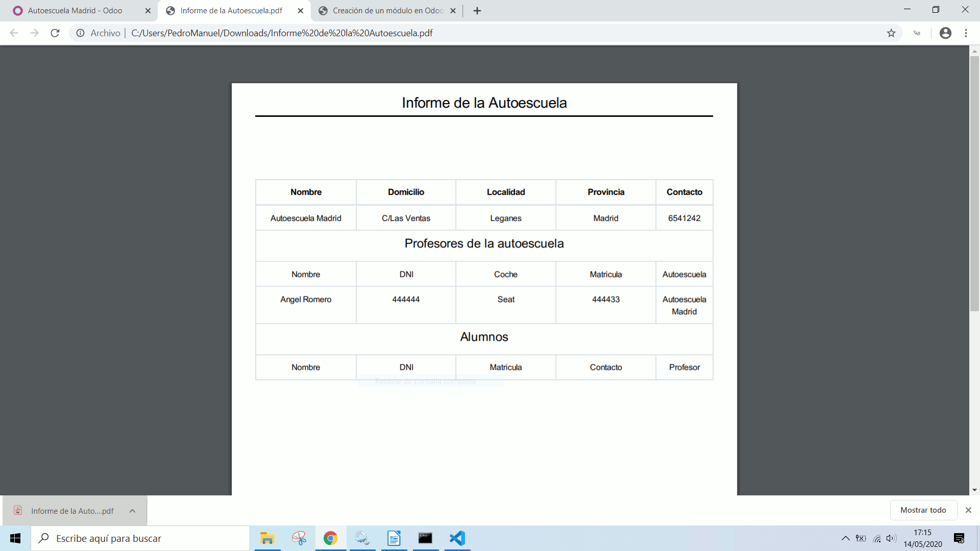This screenshot has width=980, height=551.
Task: Open the Snipping Tool from the taskbar
Action: click(299, 538)
